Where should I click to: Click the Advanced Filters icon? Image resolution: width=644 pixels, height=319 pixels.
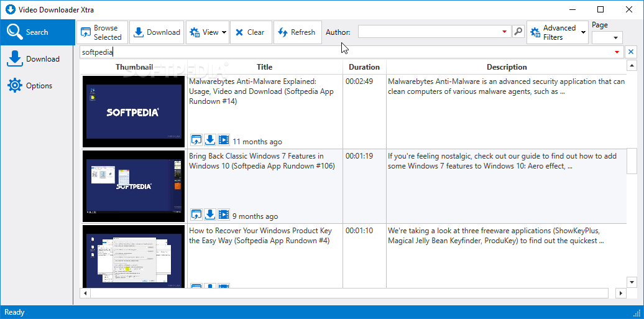click(535, 32)
